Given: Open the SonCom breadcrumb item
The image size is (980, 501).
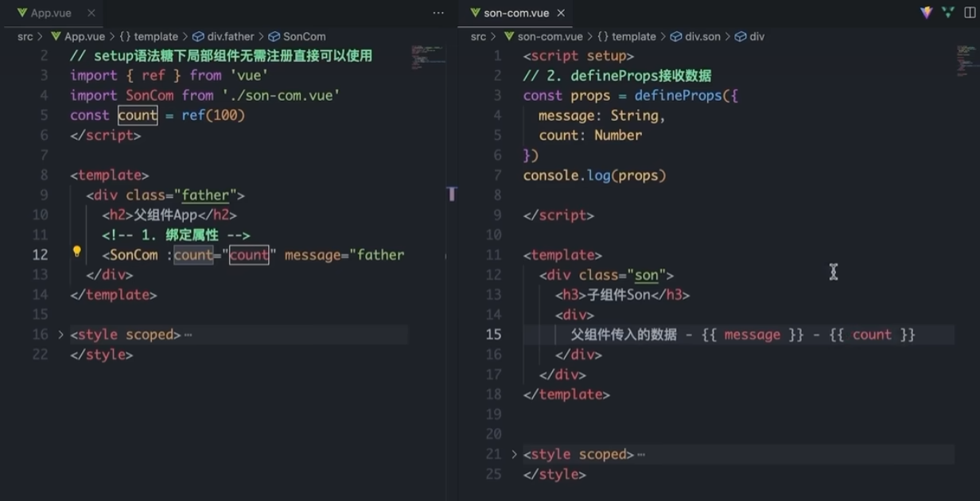Looking at the screenshot, I should [297, 37].
